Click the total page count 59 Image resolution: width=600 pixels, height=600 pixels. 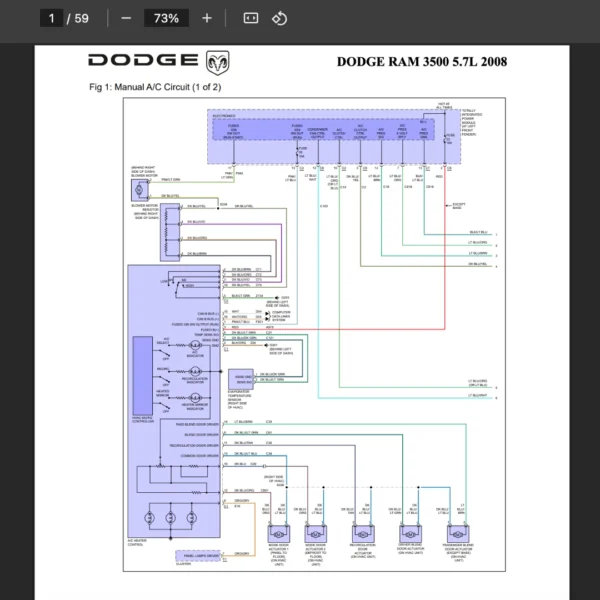[x=82, y=18]
